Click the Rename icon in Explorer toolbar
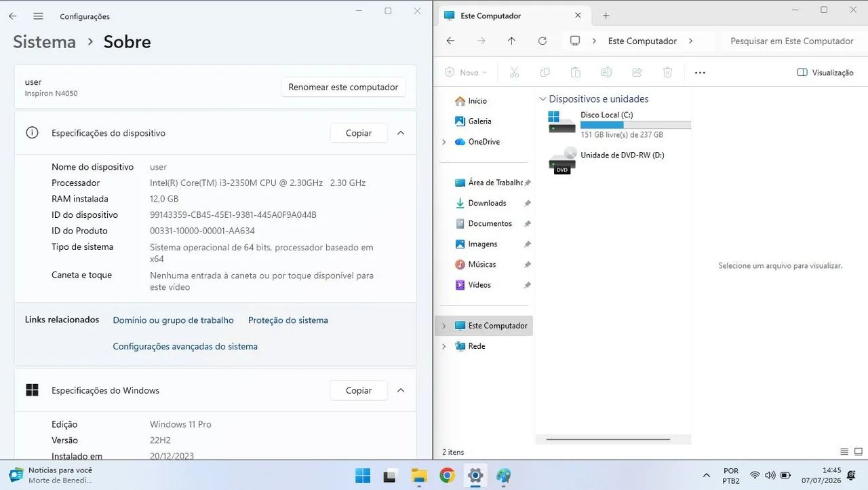This screenshot has width=868, height=490. tap(606, 72)
